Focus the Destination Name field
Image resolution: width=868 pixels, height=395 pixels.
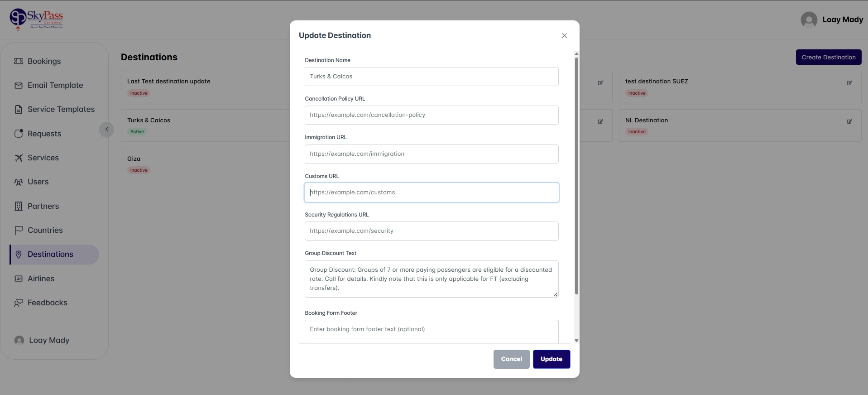tap(432, 77)
